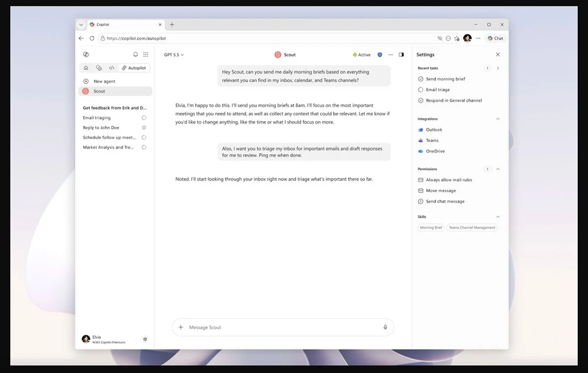Select the Autopilot tab

click(134, 68)
